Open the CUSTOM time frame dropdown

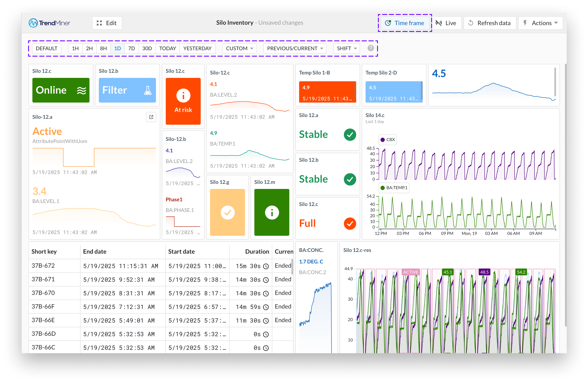click(x=239, y=48)
